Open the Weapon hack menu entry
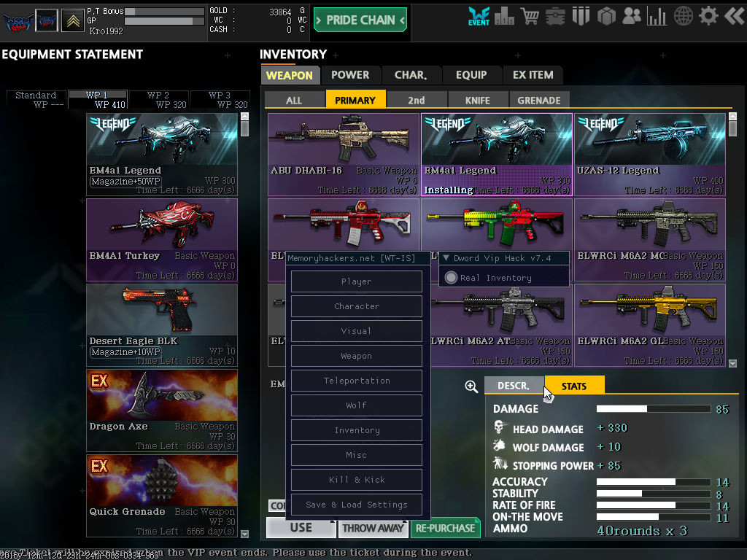 tap(356, 356)
